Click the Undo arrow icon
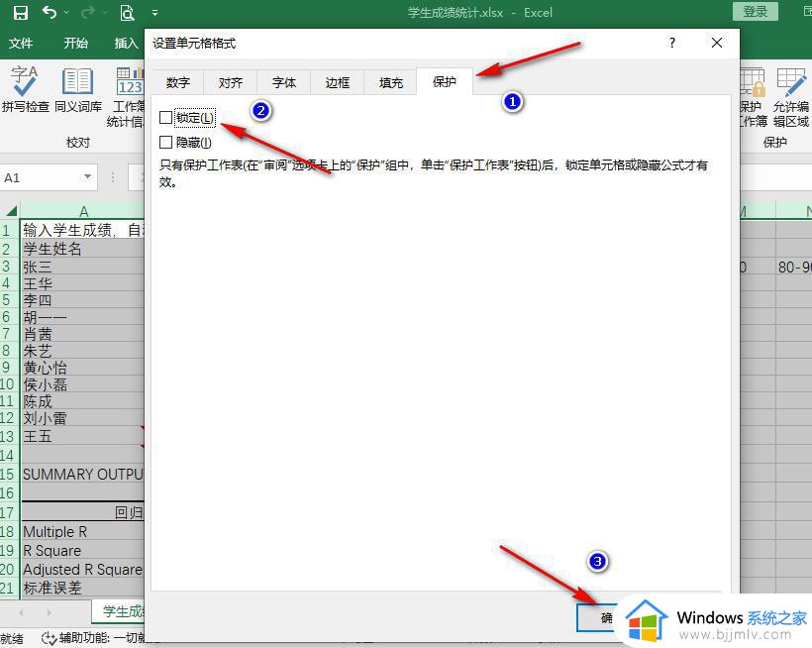The image size is (812, 648). coord(50,12)
